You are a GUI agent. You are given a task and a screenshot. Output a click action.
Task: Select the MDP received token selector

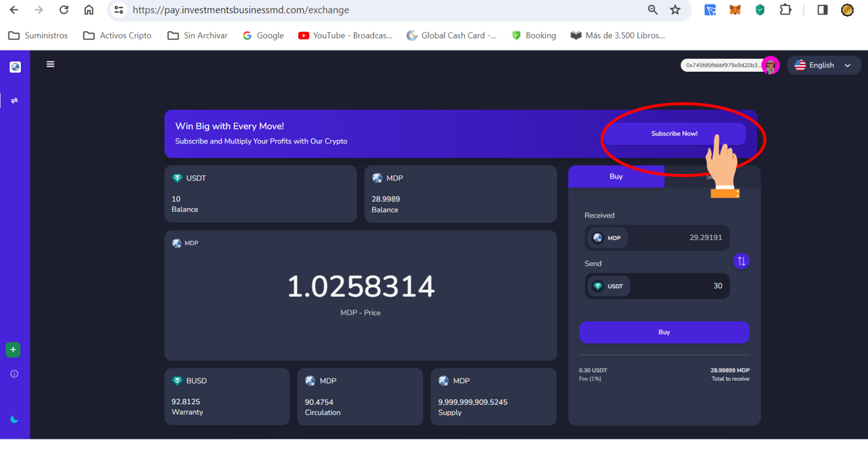tap(608, 238)
